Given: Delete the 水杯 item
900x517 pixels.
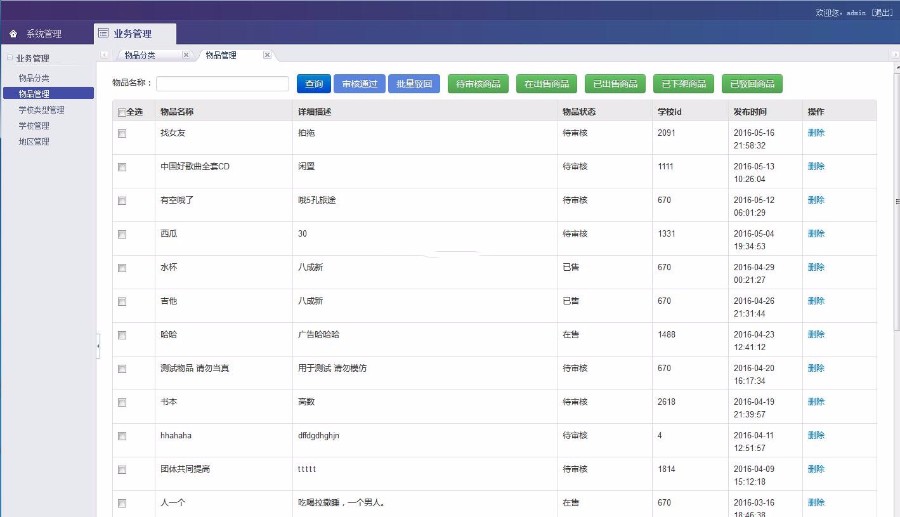Looking at the screenshot, I should 816,267.
